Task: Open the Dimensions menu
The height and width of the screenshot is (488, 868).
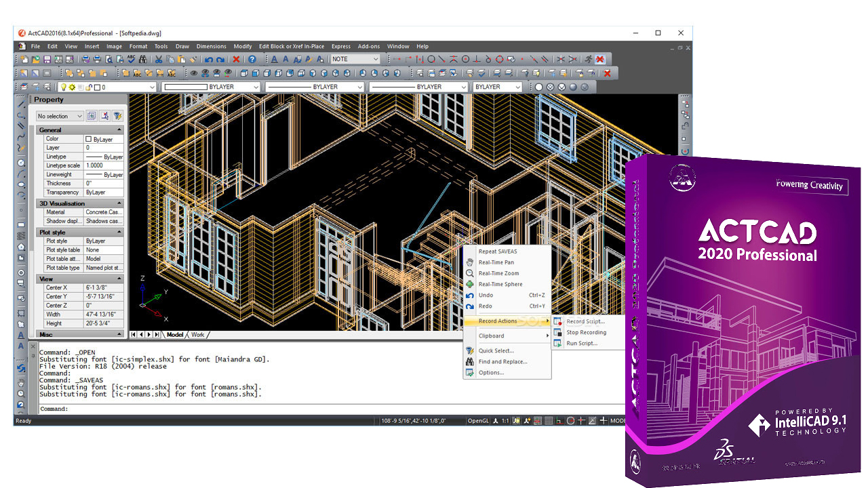Action: (x=211, y=46)
